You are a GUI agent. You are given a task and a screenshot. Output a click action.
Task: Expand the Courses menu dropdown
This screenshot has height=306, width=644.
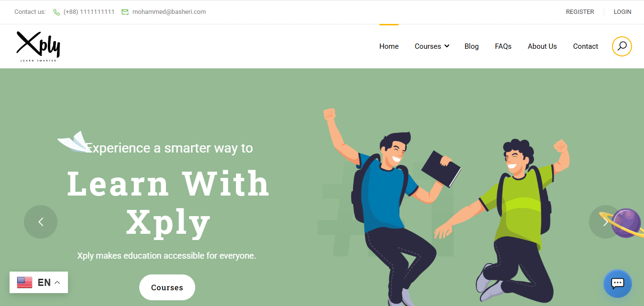[x=432, y=46]
